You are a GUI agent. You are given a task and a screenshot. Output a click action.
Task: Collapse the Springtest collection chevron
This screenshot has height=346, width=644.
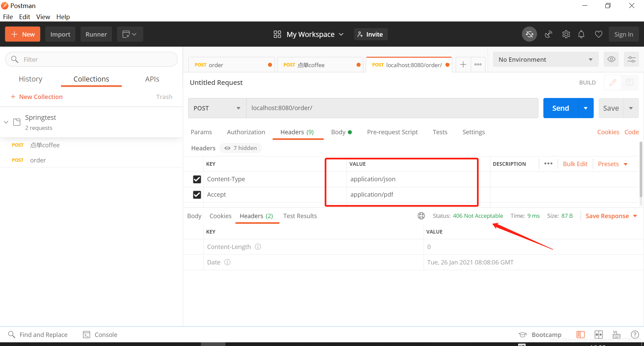tap(6, 122)
